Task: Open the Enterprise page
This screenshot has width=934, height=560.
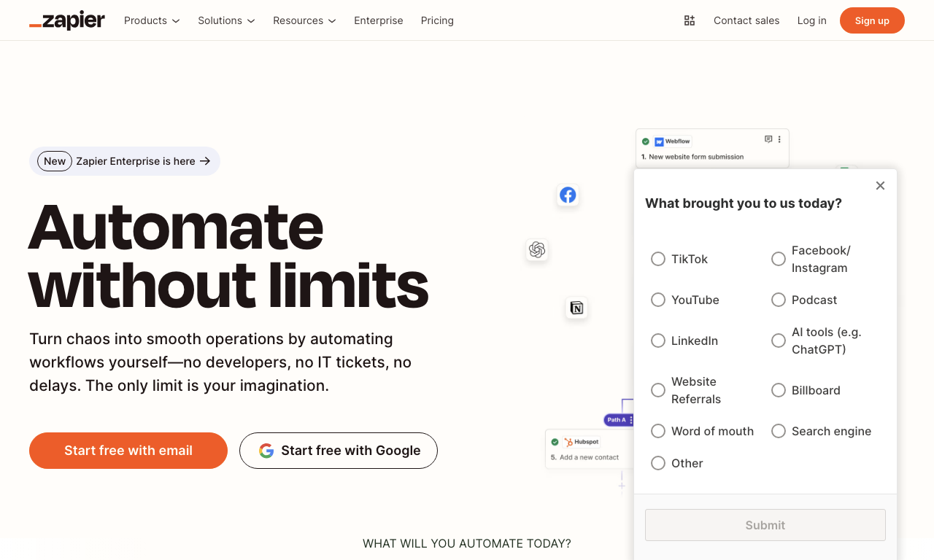Action: (379, 20)
